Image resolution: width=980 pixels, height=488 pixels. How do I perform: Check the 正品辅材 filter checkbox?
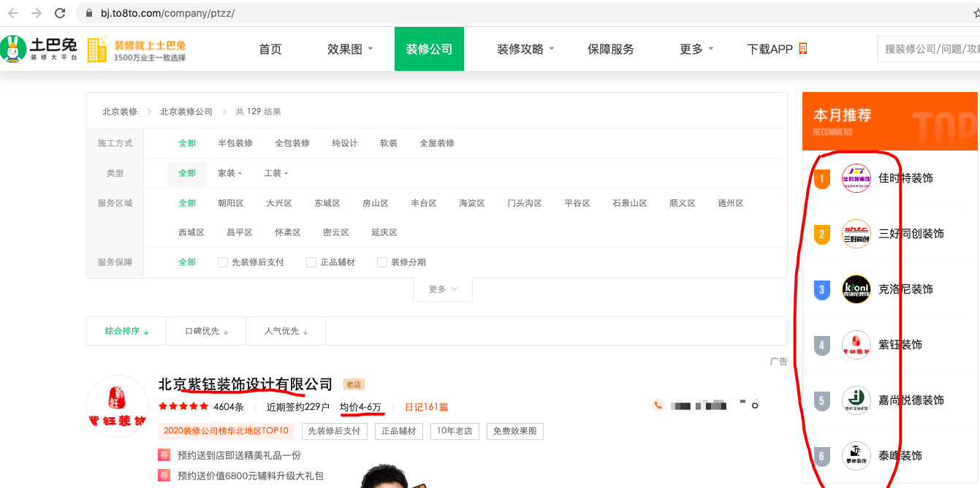(x=311, y=262)
